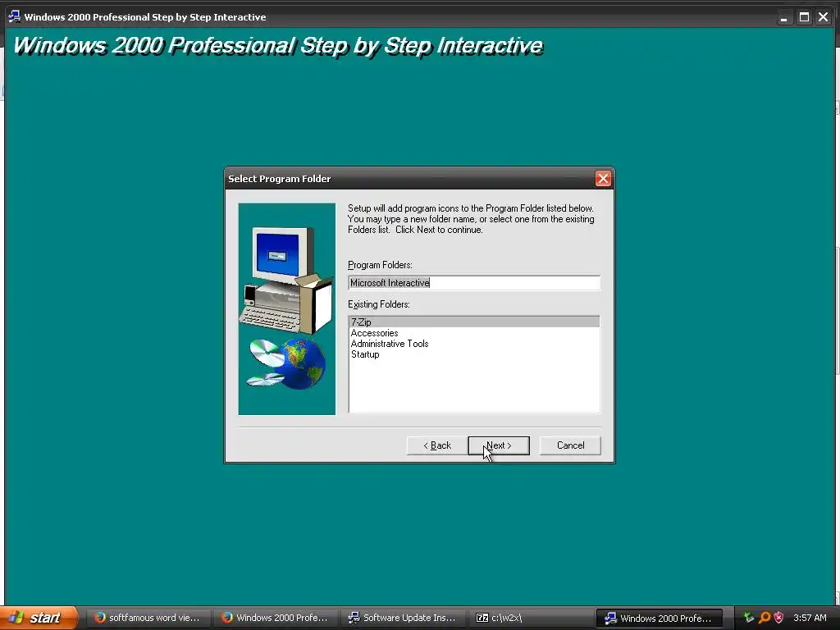The width and height of the screenshot is (840, 630).
Task: Click the green arrow tray icon
Action: pos(749,618)
